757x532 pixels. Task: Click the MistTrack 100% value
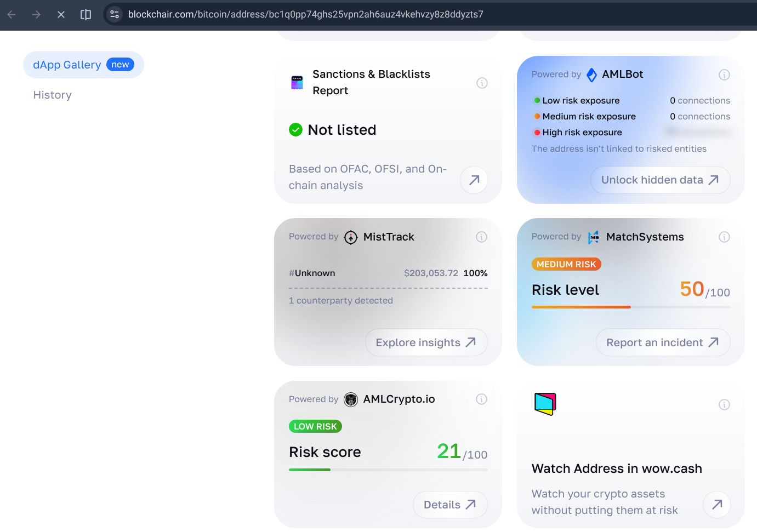point(475,273)
